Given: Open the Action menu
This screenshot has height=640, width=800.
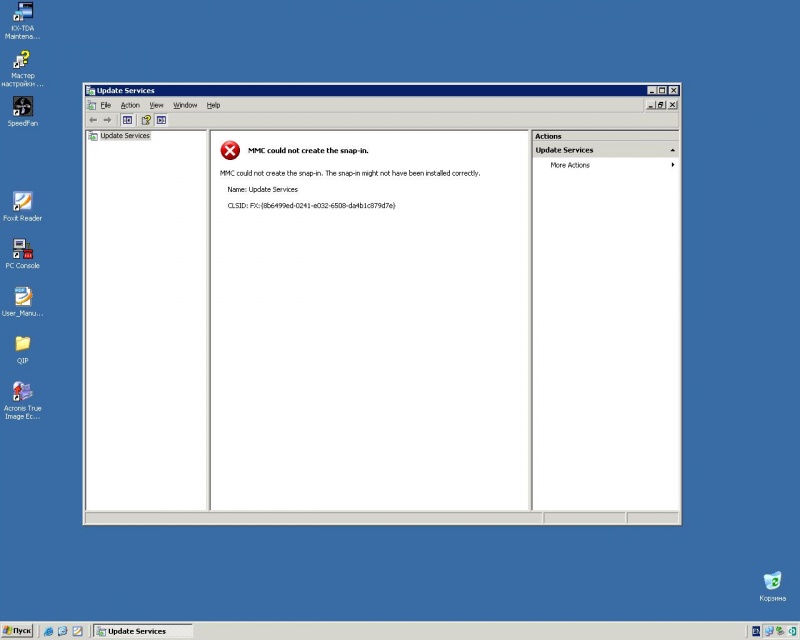Looking at the screenshot, I should tap(130, 105).
